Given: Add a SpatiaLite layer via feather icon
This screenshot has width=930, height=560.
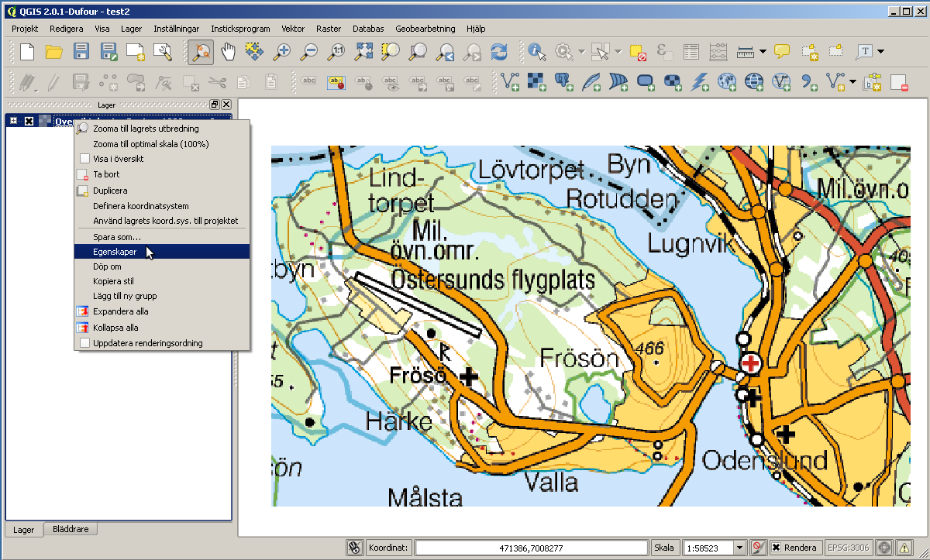Looking at the screenshot, I should click(591, 81).
